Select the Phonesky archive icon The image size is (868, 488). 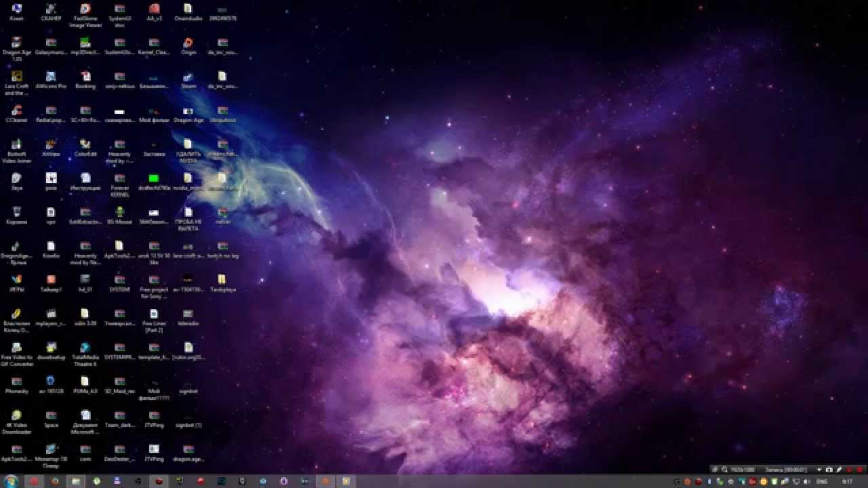tap(16, 384)
